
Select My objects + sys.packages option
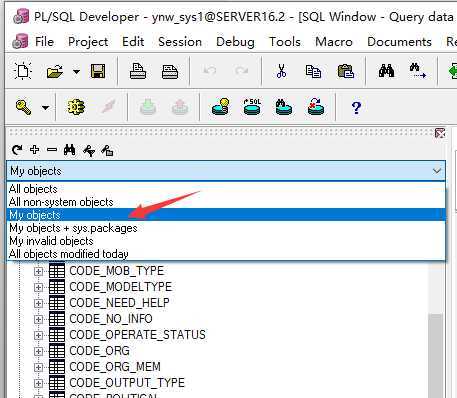[226, 228]
